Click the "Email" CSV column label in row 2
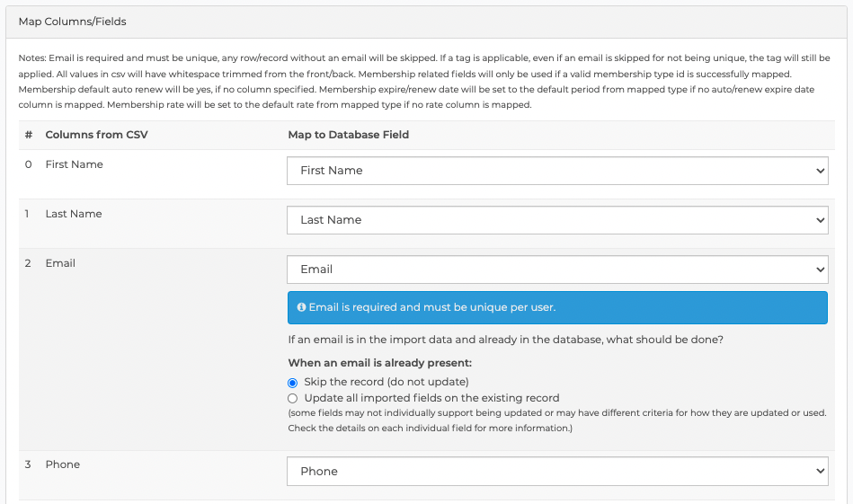This screenshot has width=853, height=504. [60, 263]
